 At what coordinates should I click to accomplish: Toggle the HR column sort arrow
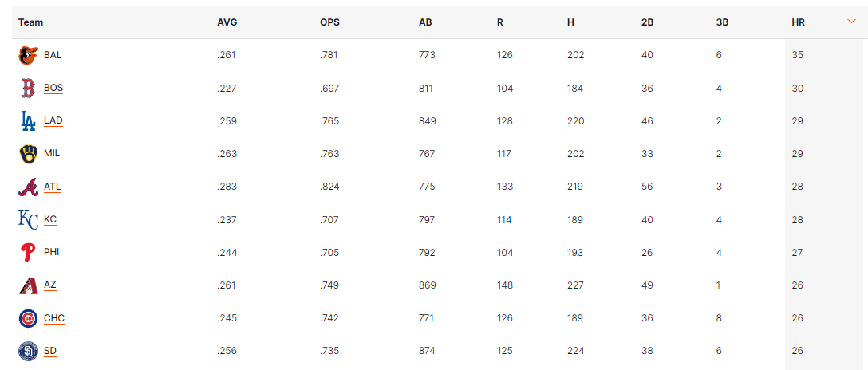pyautogui.click(x=851, y=22)
